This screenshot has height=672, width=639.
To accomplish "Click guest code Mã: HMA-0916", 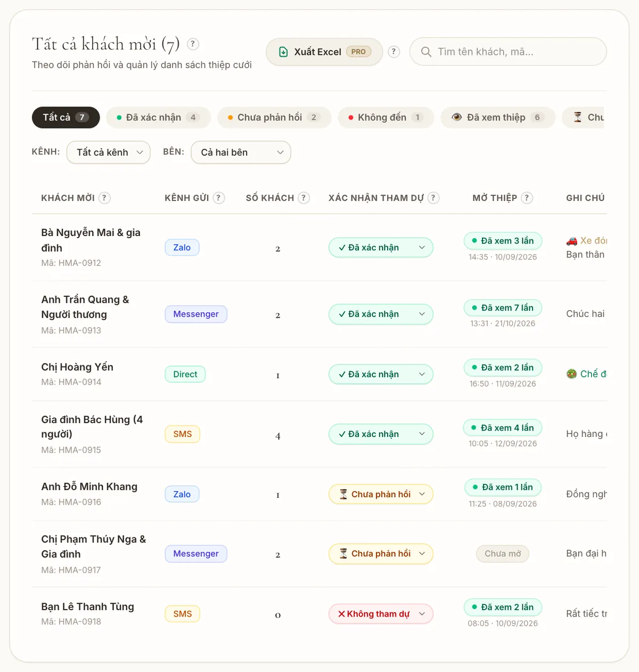I will [71, 502].
